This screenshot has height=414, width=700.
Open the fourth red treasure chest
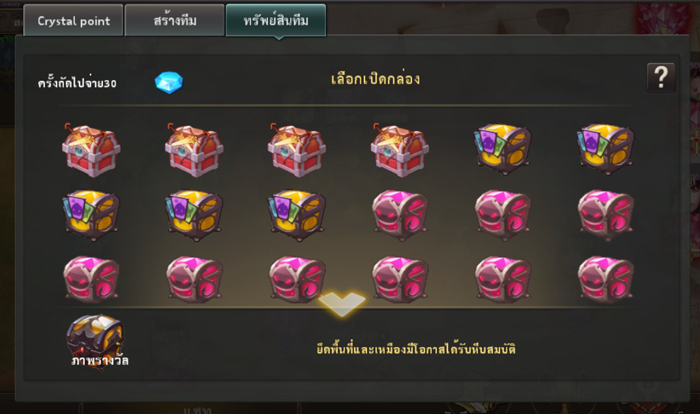[400, 150]
